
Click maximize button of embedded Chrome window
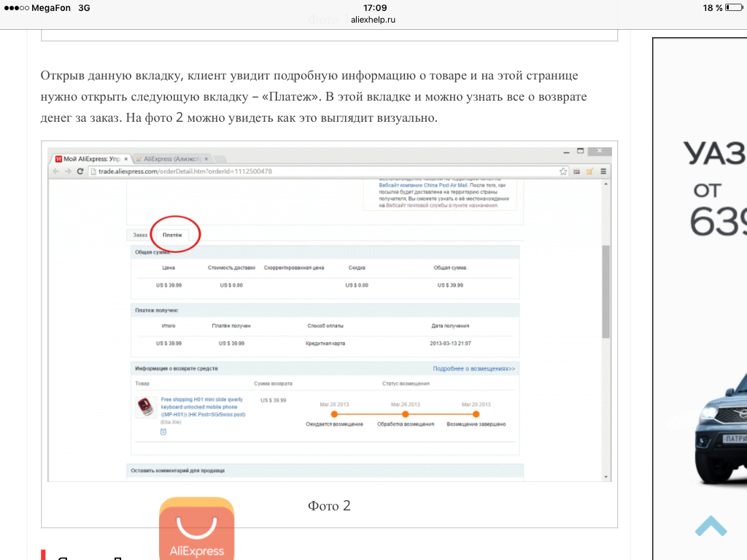tap(580, 151)
